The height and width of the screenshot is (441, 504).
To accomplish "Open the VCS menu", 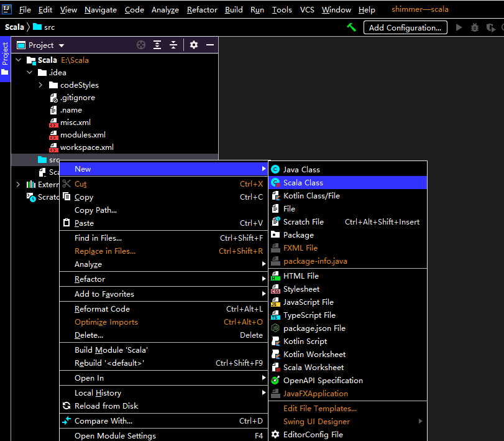I will tap(307, 10).
